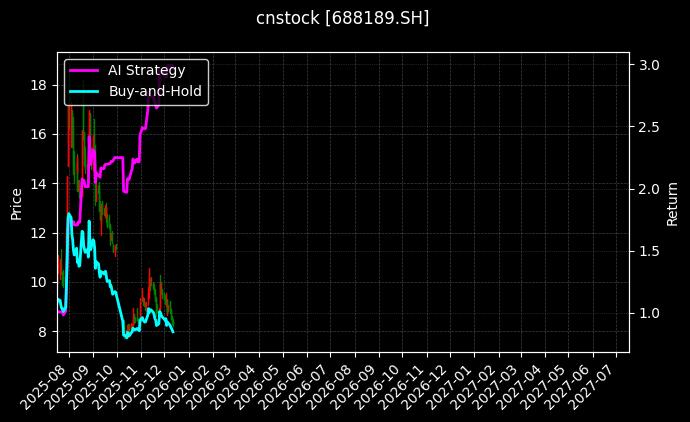
Task: Click the 2025-12 date label
Action: coord(140,387)
